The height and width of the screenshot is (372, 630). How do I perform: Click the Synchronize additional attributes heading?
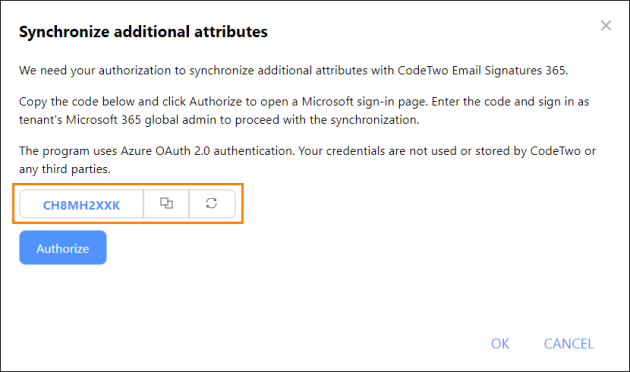tap(143, 32)
